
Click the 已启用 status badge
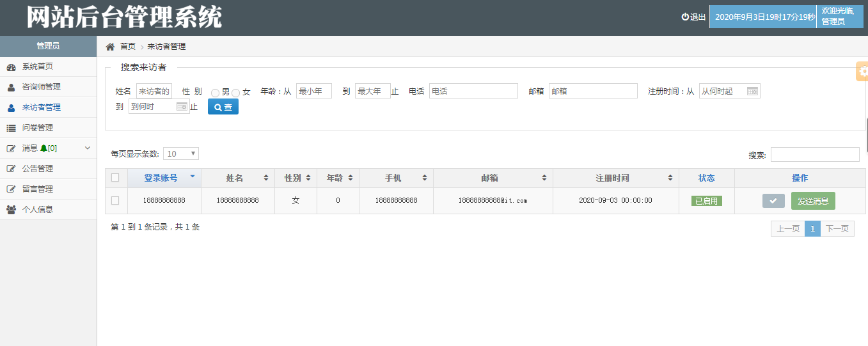(x=707, y=201)
